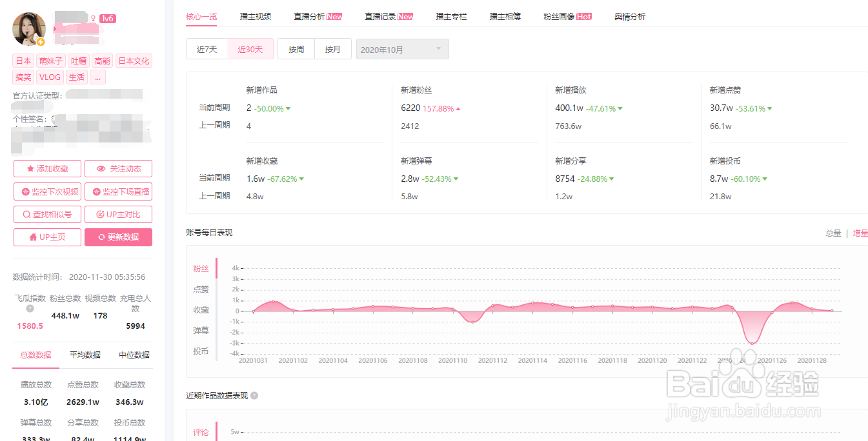
Task: Select the magnifier icon on 查找相似号
Action: click(x=26, y=214)
